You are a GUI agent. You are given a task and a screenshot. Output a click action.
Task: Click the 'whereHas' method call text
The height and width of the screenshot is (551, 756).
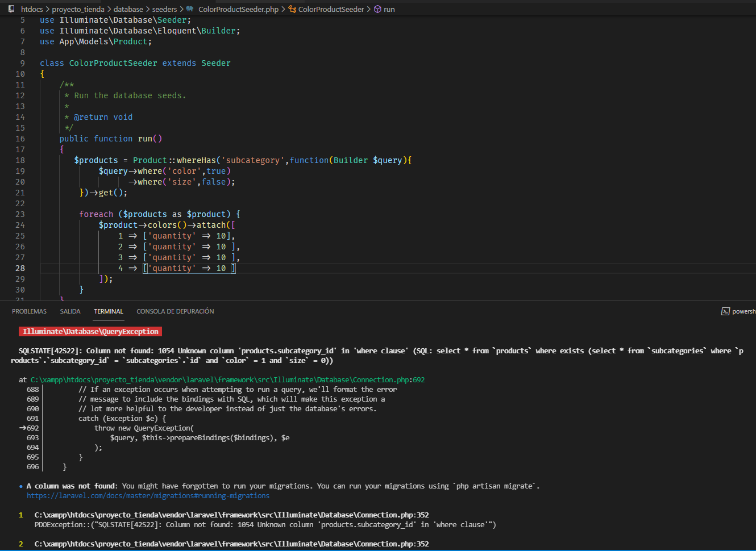[x=197, y=160]
